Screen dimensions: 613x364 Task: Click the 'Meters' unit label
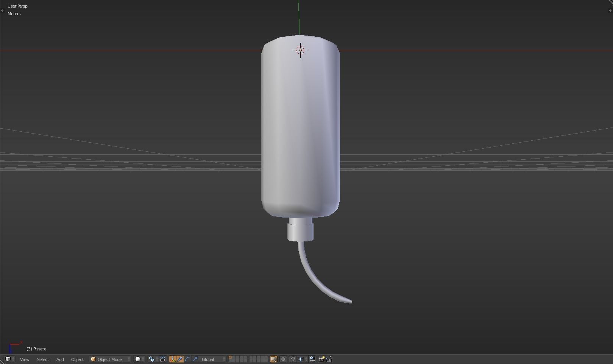pyautogui.click(x=14, y=14)
